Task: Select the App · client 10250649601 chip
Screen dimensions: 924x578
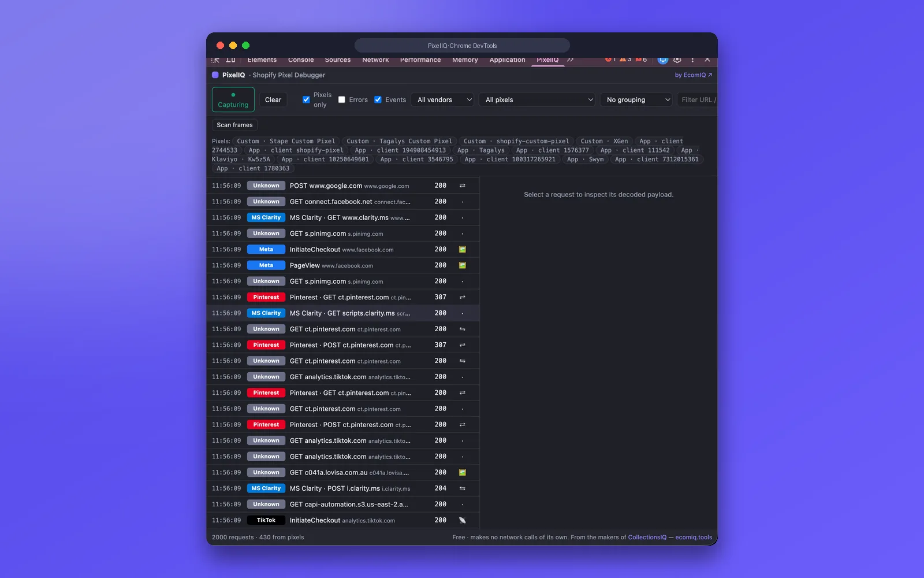Action: tap(325, 160)
